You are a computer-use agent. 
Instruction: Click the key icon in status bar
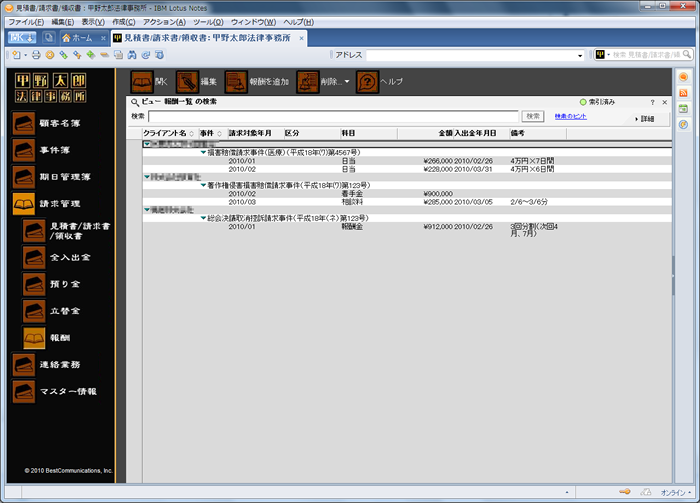pos(625,492)
